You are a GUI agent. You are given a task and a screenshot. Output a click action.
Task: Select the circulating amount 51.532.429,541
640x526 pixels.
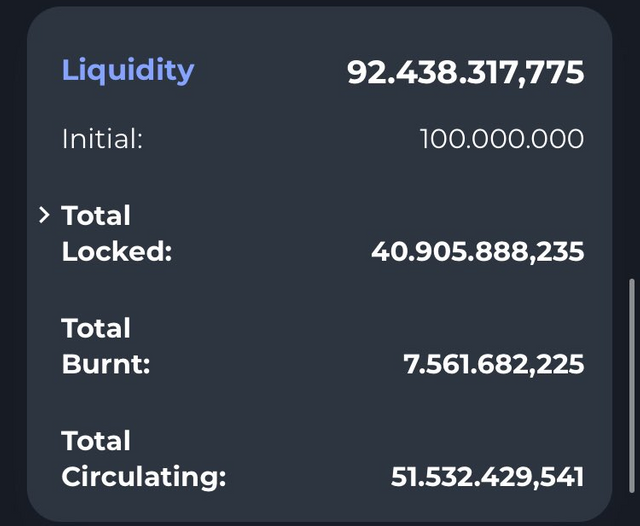pyautogui.click(x=487, y=477)
